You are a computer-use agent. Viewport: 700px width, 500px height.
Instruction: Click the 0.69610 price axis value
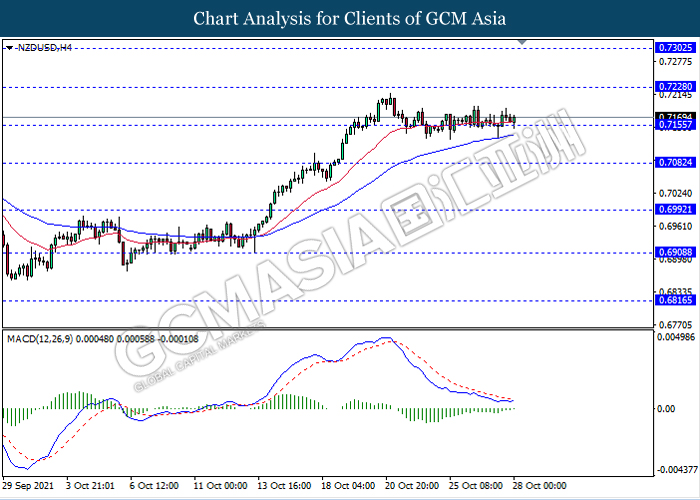tap(676, 227)
